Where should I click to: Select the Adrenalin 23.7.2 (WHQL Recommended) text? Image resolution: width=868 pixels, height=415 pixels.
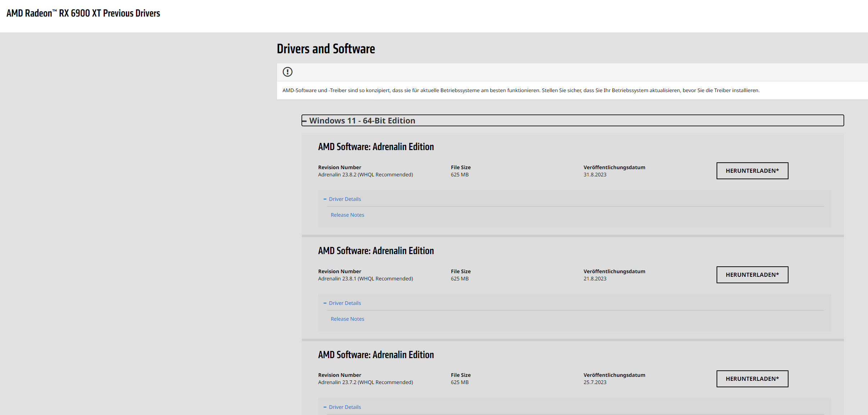pos(365,382)
